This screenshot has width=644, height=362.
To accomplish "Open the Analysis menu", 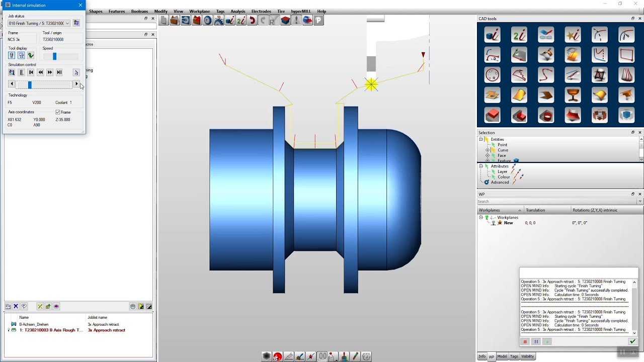I will 238,11.
